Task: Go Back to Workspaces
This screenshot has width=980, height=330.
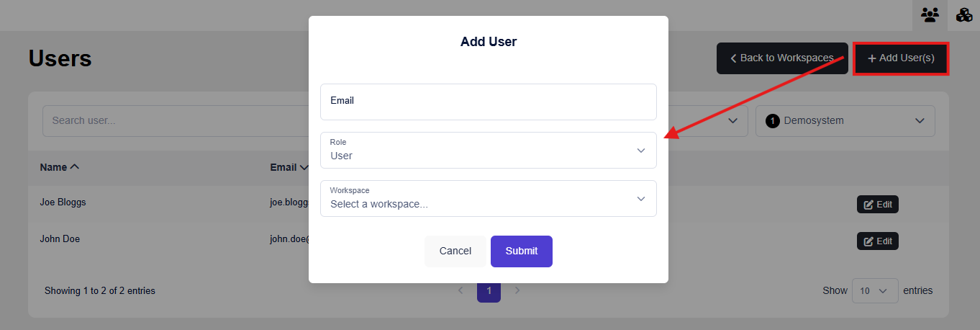Action: coord(781,58)
